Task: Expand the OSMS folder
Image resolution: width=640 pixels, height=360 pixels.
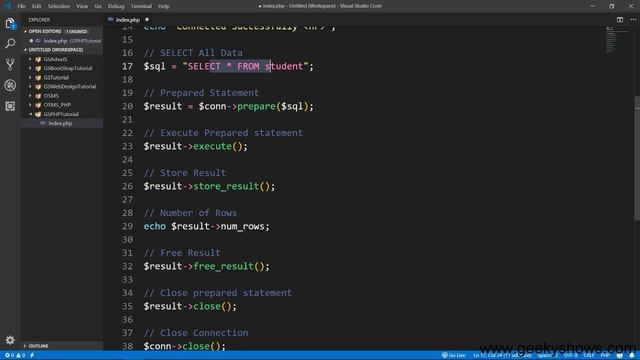Action: click(x=30, y=96)
